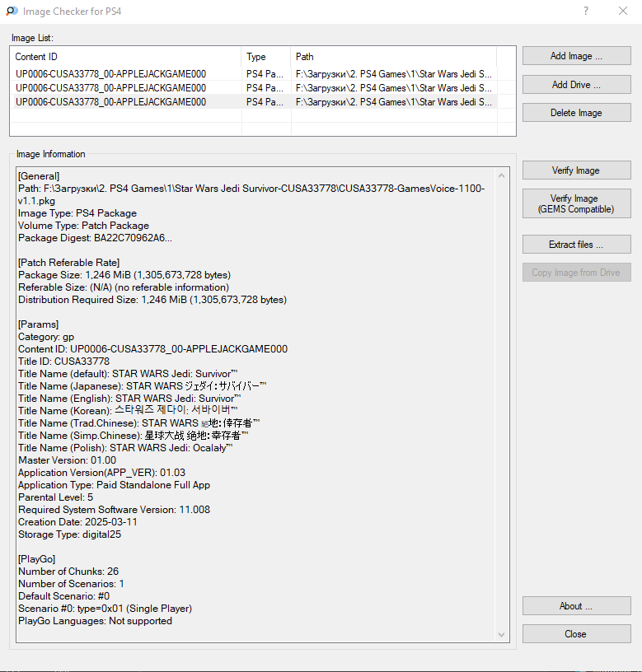Image resolution: width=642 pixels, height=672 pixels.
Task: Click the 'Image Type: PS4 Package' line
Action: click(x=77, y=213)
